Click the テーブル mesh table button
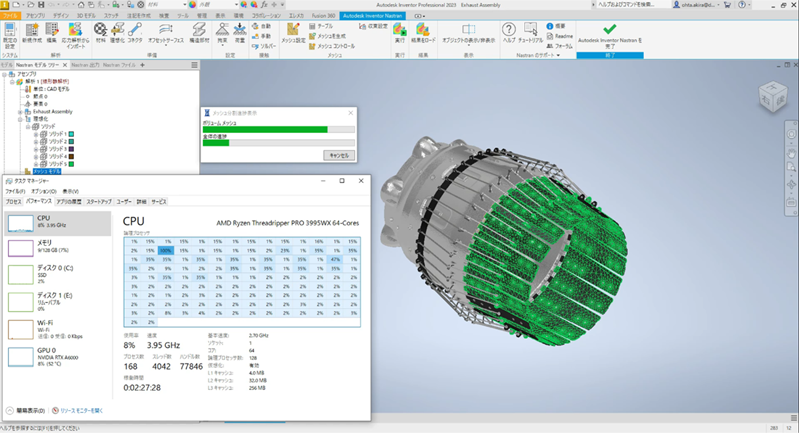The height and width of the screenshot is (433, 799). pyautogui.click(x=321, y=26)
